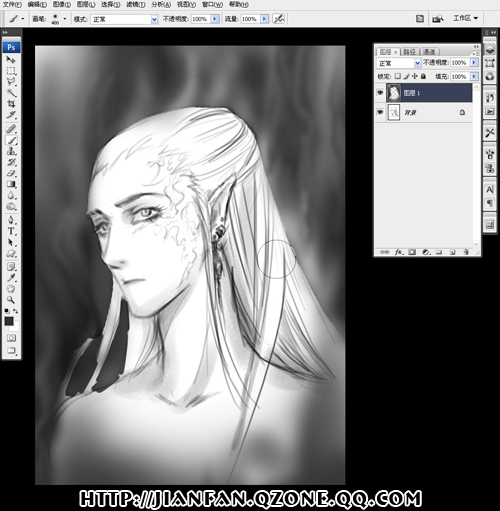Open the Filter menu

pos(136,4)
